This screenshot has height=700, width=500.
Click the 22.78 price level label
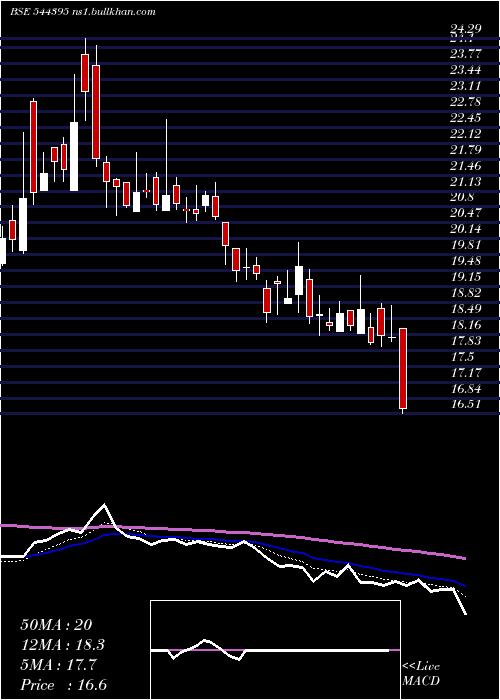point(466,102)
